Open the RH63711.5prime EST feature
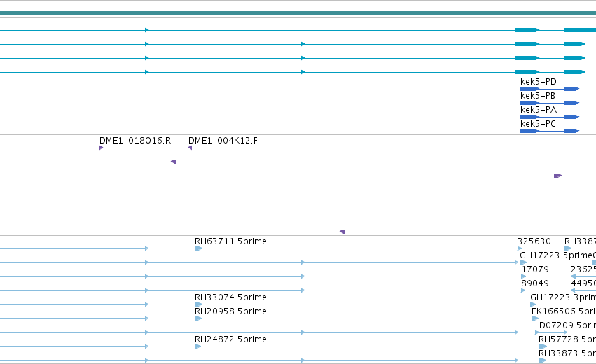596x364 pixels. tap(198, 248)
